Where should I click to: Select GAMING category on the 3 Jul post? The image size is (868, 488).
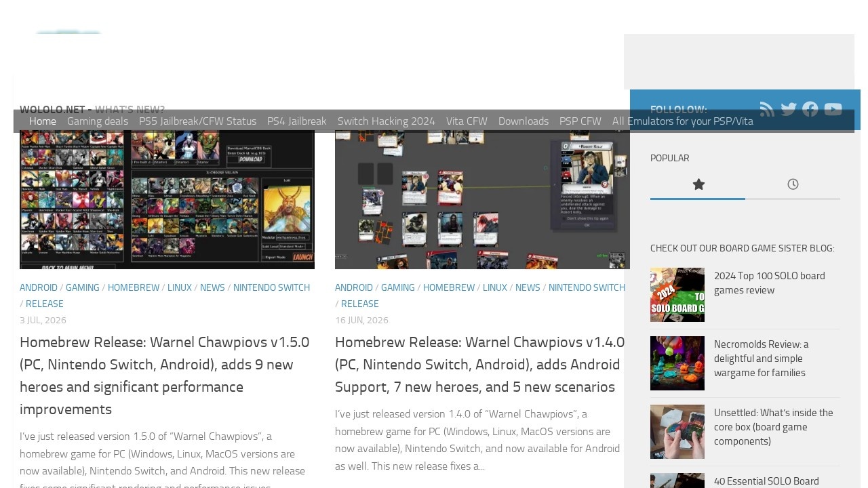(x=83, y=287)
